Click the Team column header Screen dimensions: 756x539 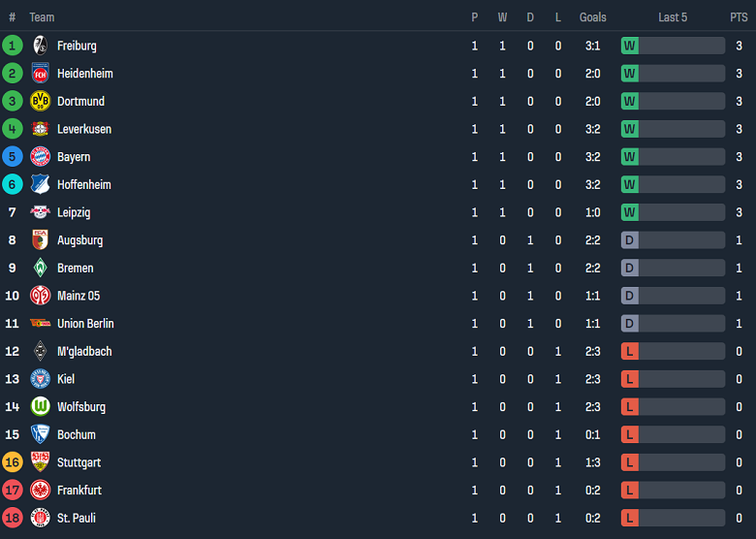tap(42, 17)
